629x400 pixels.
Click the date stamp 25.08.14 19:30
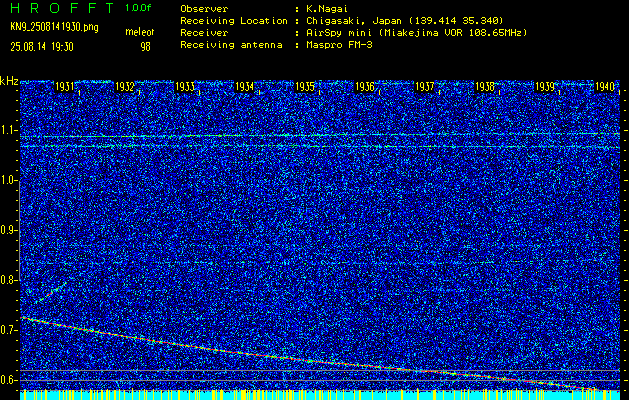[42, 47]
